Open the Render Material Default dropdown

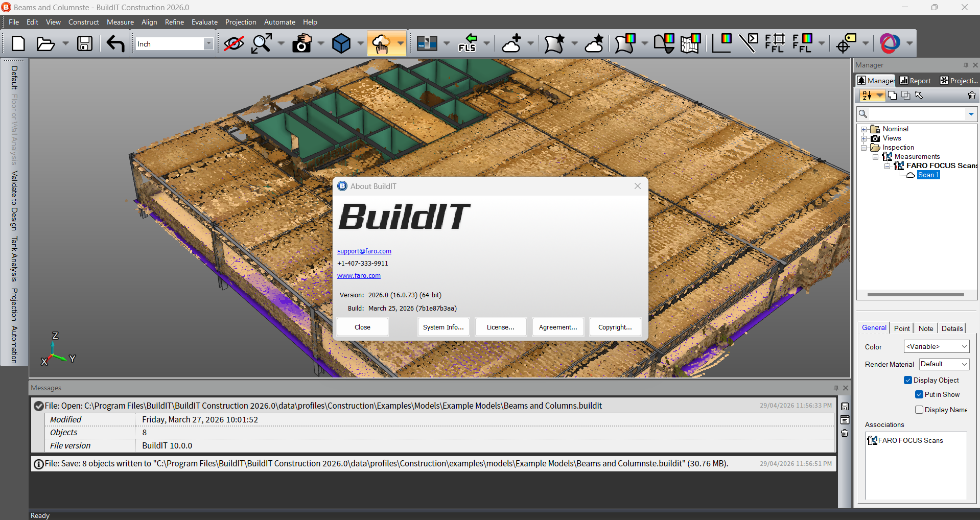click(x=944, y=364)
